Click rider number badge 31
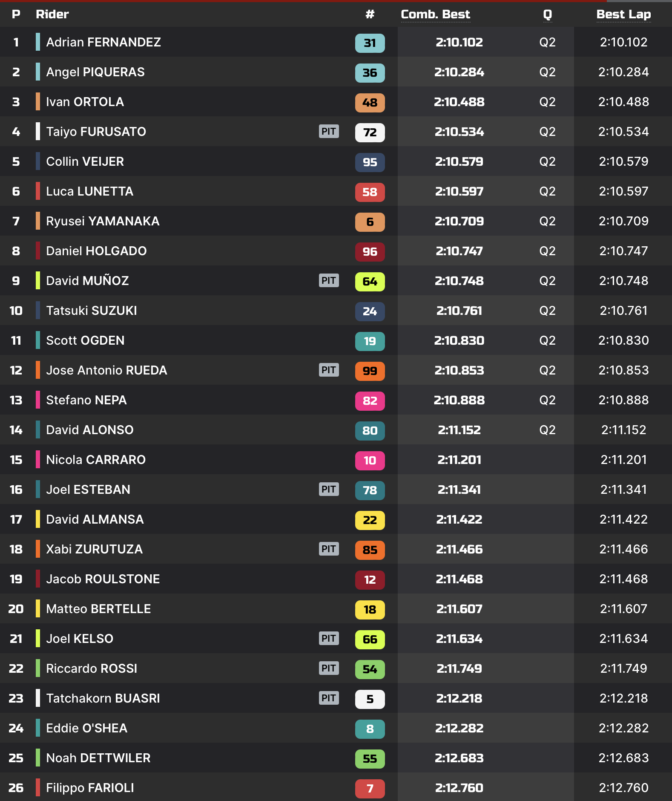The width and height of the screenshot is (672, 801). click(370, 43)
